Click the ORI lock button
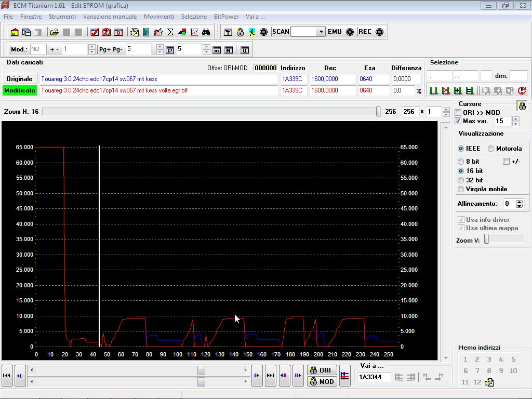The width and height of the screenshot is (532, 399). point(322,370)
